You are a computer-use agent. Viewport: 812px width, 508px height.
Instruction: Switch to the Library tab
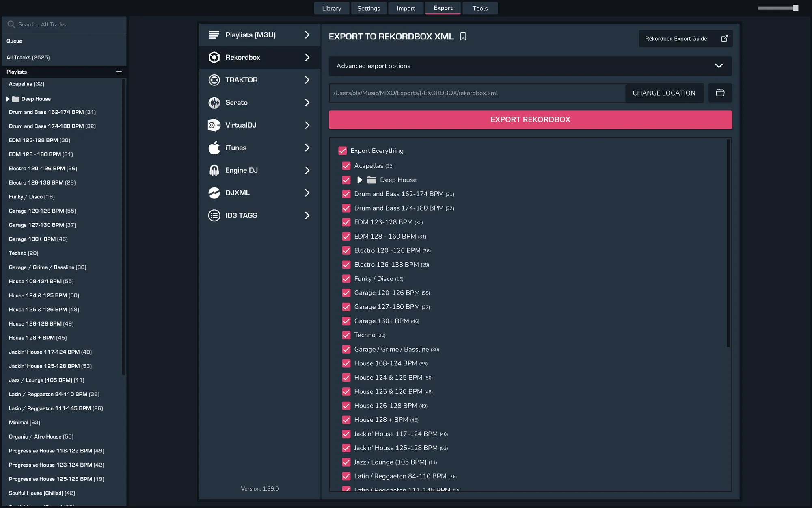pyautogui.click(x=331, y=8)
